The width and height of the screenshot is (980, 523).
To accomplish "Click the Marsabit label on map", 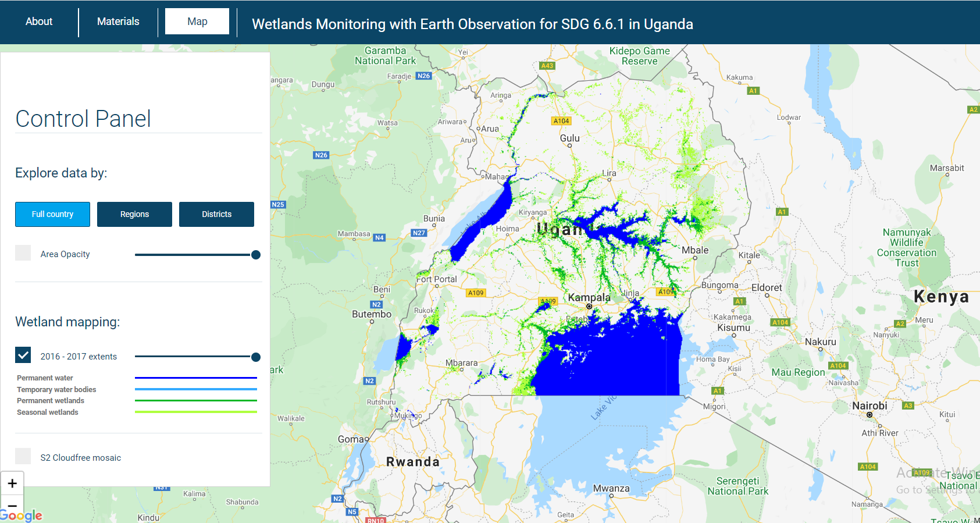I will (x=947, y=168).
